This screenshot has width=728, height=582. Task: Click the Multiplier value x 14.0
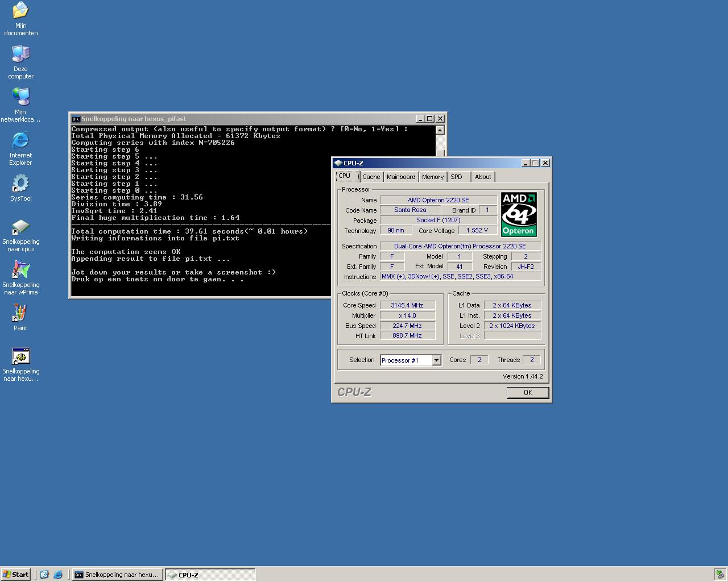[x=407, y=315]
